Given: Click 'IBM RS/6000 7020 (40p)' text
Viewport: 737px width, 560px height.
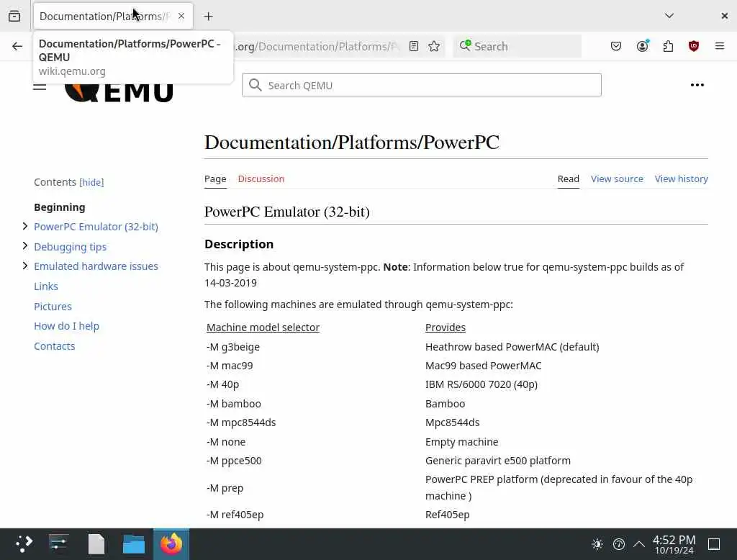Looking at the screenshot, I should 481,384.
